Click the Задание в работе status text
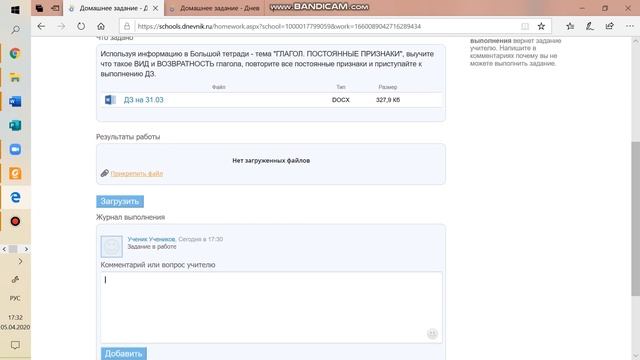The height and width of the screenshot is (360, 640). (152, 247)
